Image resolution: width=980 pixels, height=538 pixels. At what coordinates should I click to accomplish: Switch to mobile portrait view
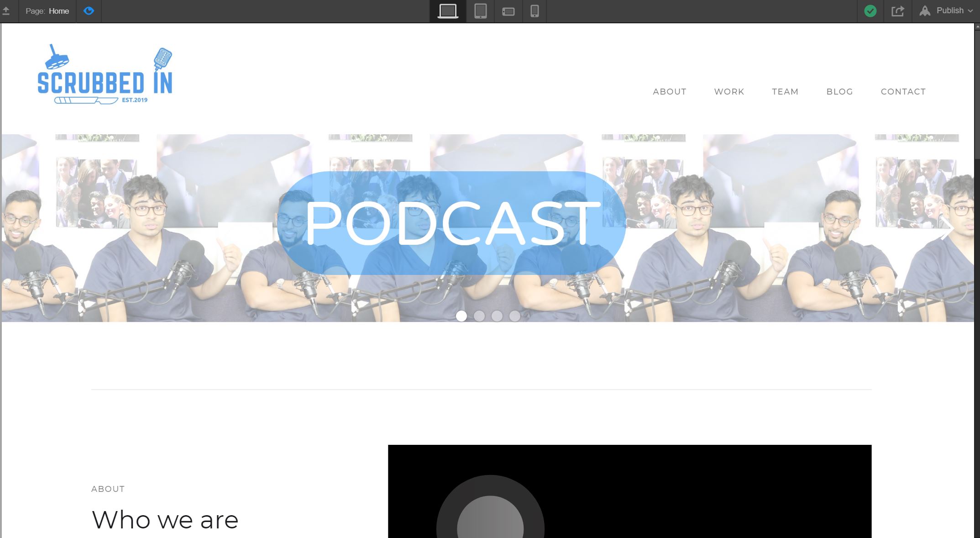[x=535, y=11]
